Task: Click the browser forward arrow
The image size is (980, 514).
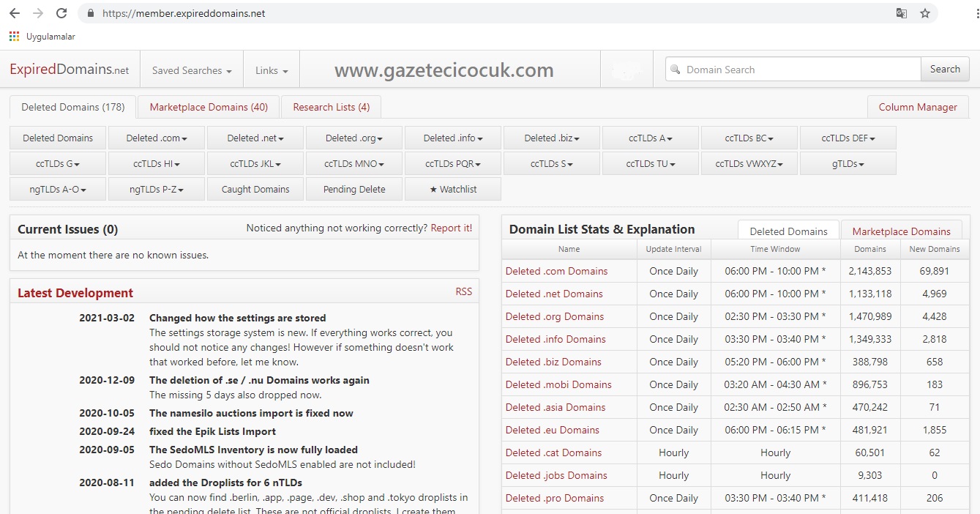Action: pos(38,13)
